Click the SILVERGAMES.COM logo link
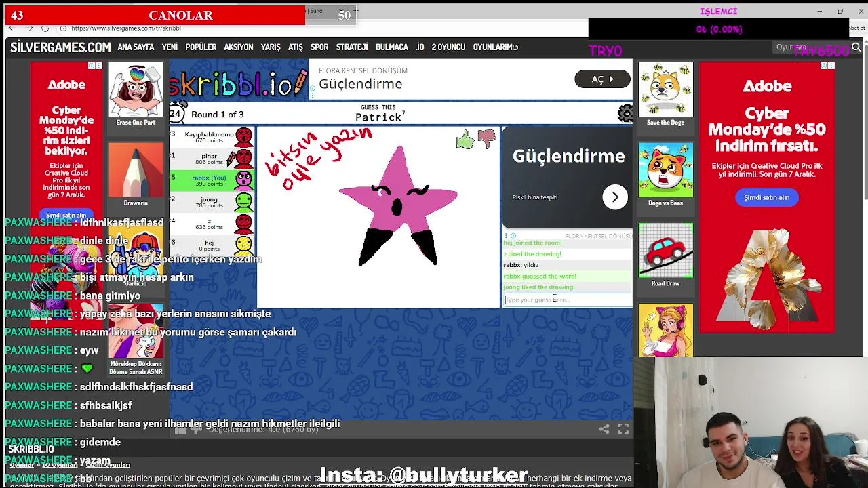Screen dimensions: 868x488 tap(60, 47)
